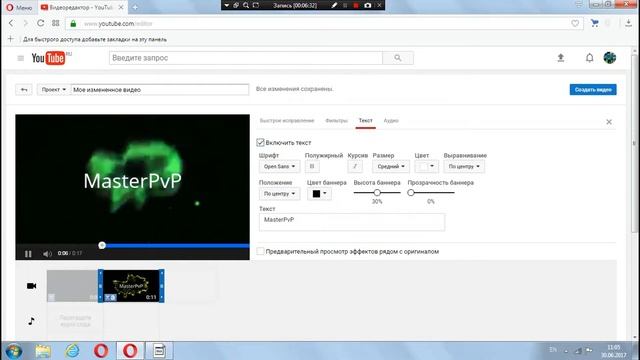This screenshot has height=360, width=640.
Task: Click the language indicator in system tray
Action: (x=553, y=350)
